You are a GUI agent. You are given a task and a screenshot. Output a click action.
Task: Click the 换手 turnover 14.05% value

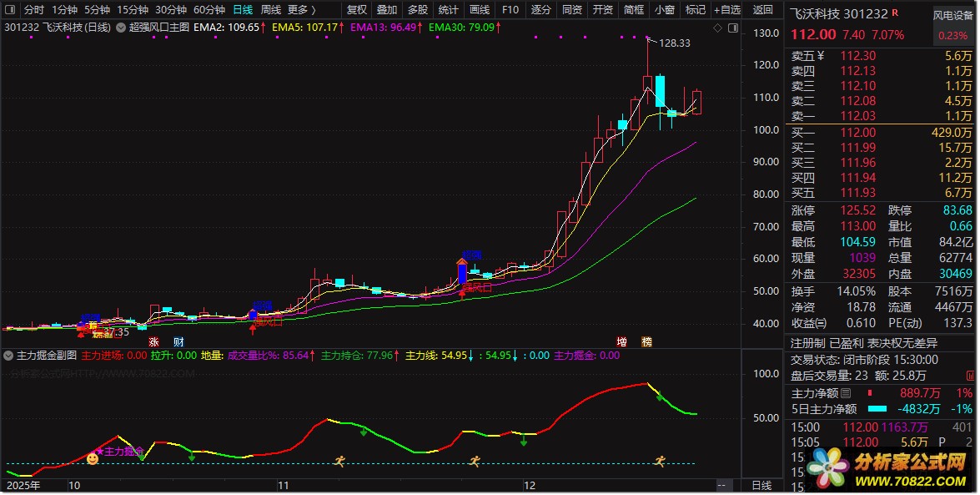(857, 291)
